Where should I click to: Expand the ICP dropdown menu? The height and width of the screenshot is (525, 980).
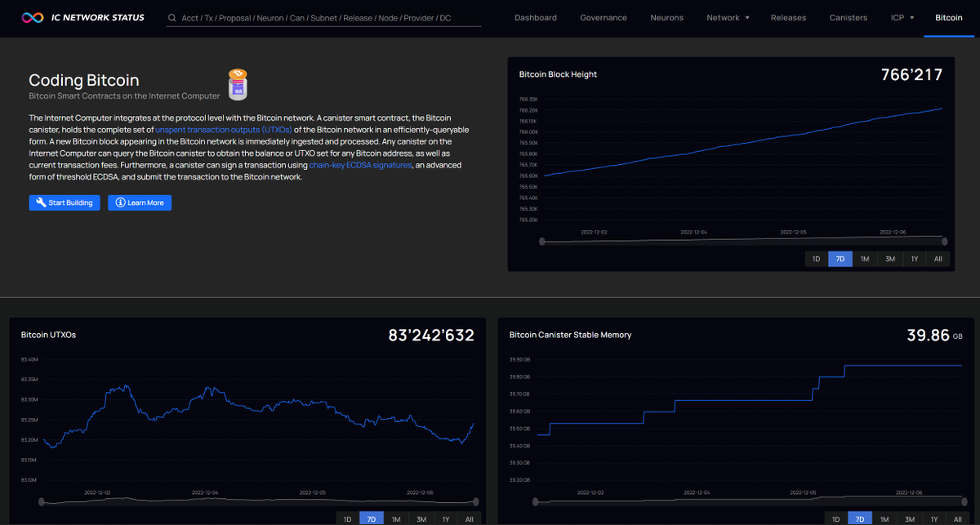pos(902,18)
